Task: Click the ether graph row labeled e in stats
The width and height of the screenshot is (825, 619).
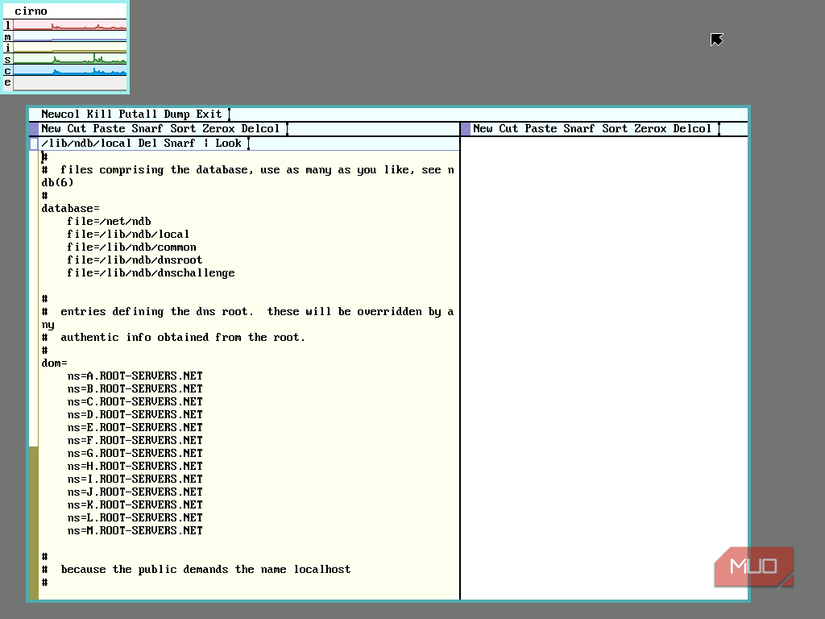Action: [65, 83]
